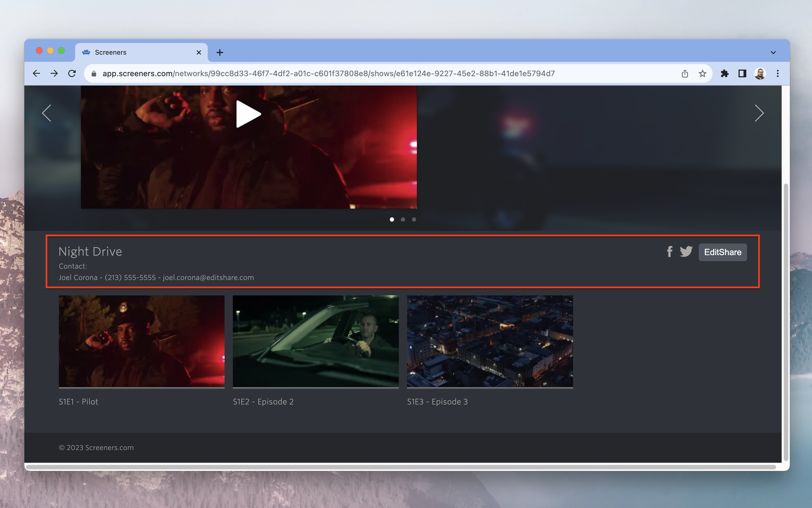Click the 2023 Screeners.com footer text

pos(96,448)
